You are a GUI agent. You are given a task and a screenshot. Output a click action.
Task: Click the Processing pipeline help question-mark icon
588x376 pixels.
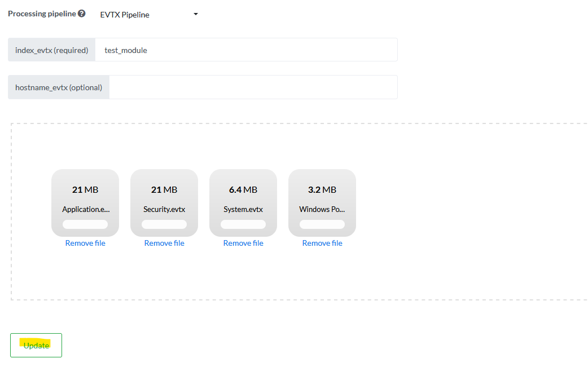click(x=82, y=14)
